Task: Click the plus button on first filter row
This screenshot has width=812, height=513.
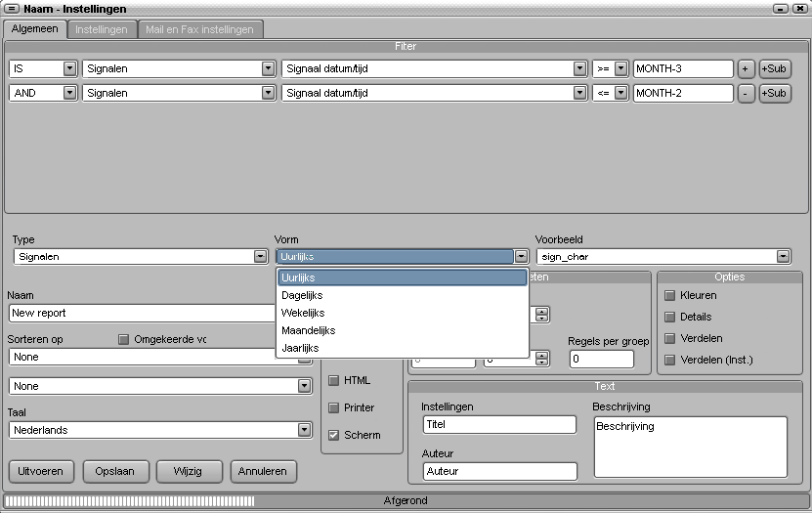Action: (x=746, y=69)
